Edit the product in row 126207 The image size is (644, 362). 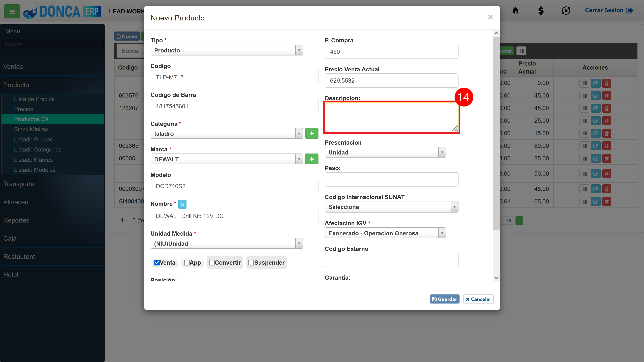[596, 108]
